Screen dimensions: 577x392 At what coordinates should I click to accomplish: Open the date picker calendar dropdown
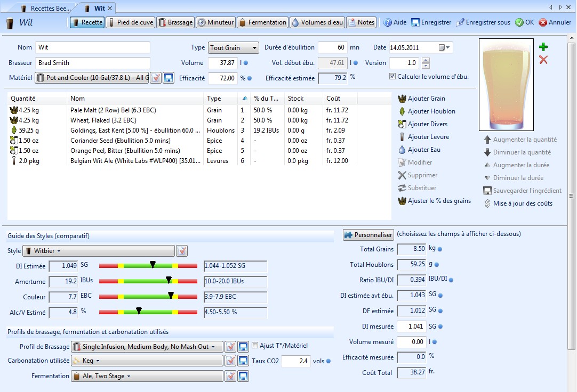445,48
